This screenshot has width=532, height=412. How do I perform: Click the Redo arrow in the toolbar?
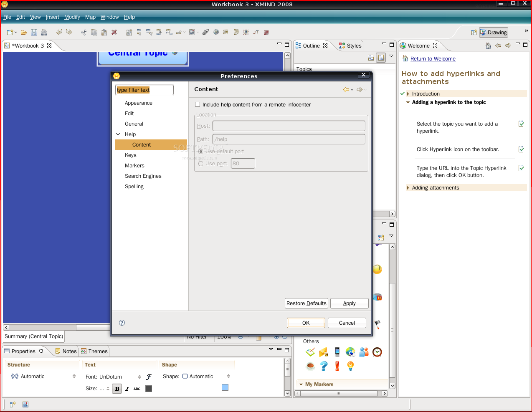coord(69,32)
